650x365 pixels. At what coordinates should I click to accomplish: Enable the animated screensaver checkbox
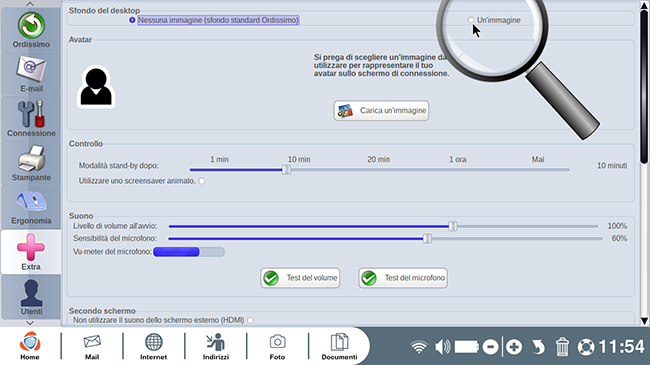[x=201, y=181]
